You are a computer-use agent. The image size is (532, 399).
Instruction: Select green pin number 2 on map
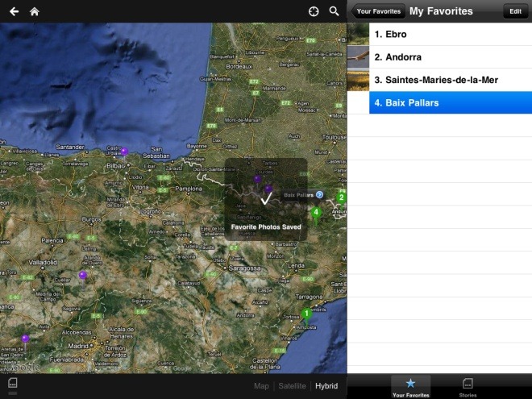pyautogui.click(x=341, y=198)
